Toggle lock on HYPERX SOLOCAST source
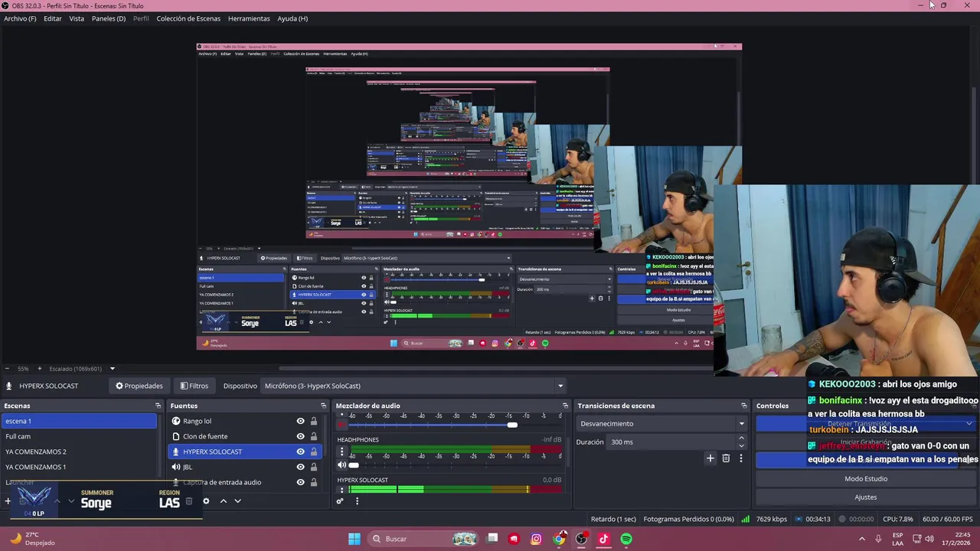The image size is (980, 551). point(314,452)
